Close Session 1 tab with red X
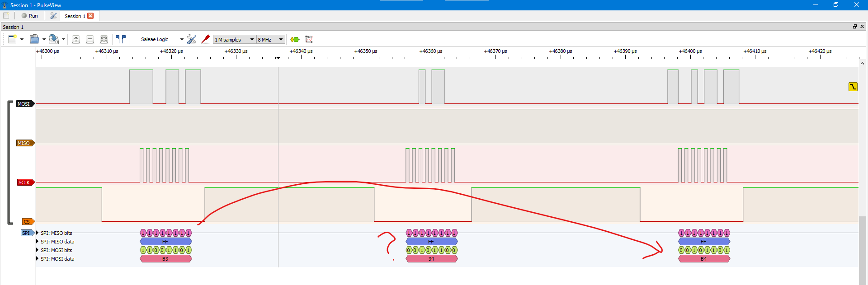Viewport: 868px width, 285px height. (x=90, y=16)
